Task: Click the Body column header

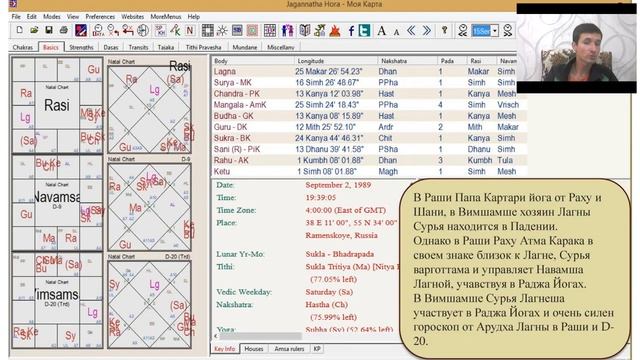Action: click(x=252, y=61)
